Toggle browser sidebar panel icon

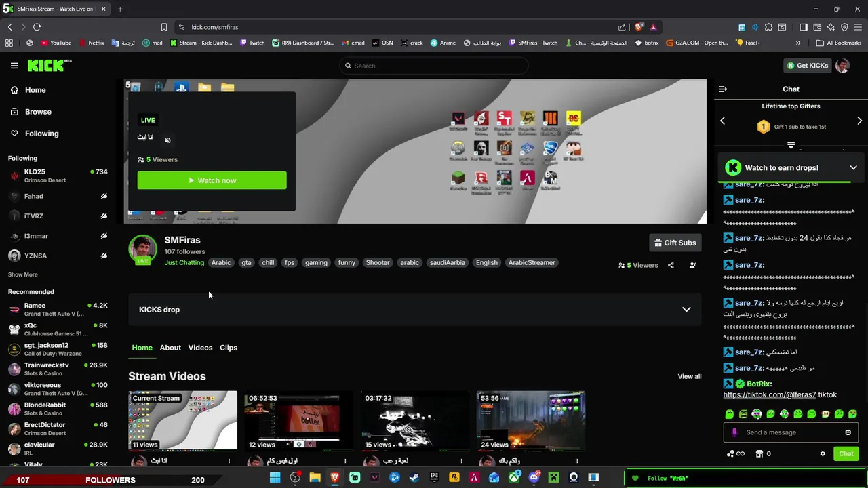pos(804,27)
